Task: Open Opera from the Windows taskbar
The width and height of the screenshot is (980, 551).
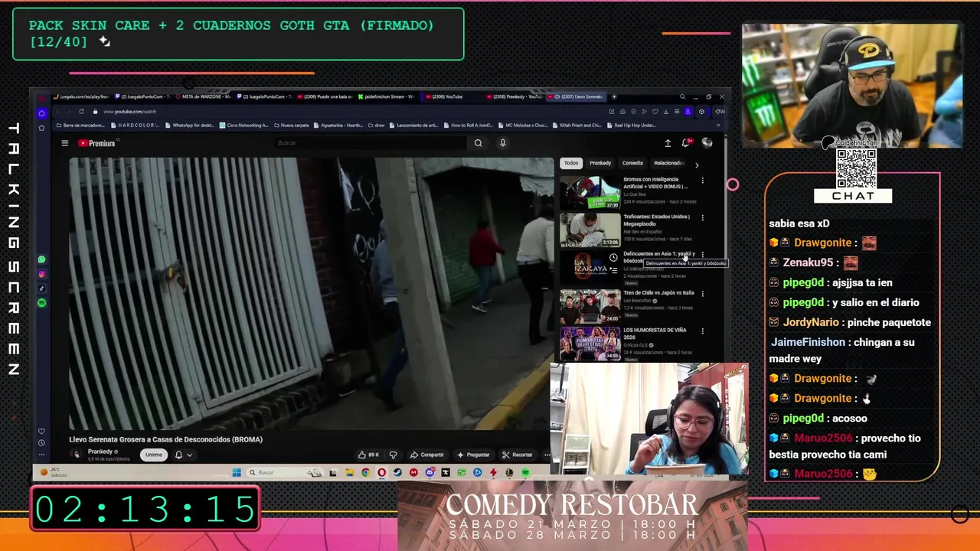Action: (381, 472)
